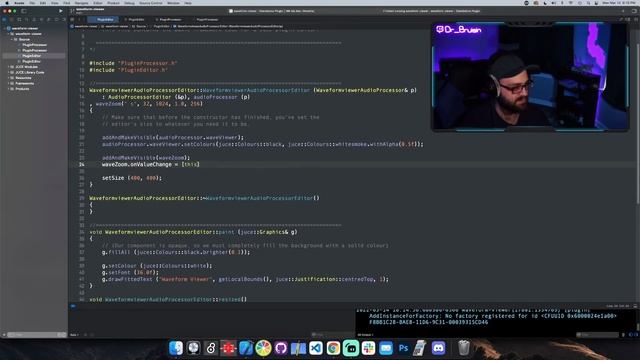Select the Project navigator icon
The image size is (640, 360).
pos(4,19)
